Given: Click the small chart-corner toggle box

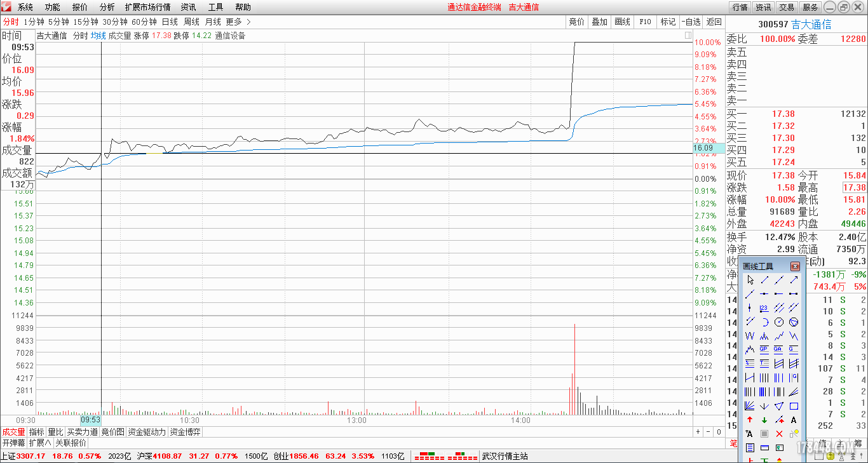Looking at the screenshot, I should (688, 36).
